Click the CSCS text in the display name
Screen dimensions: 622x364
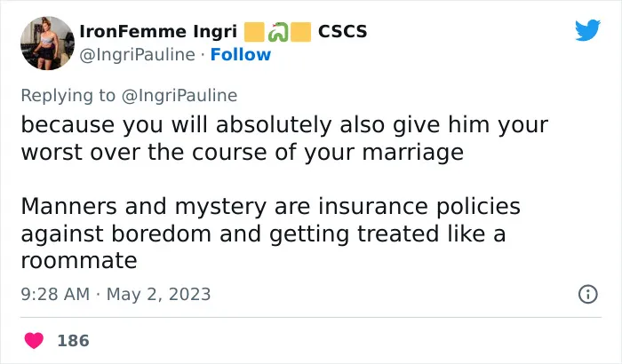[343, 32]
